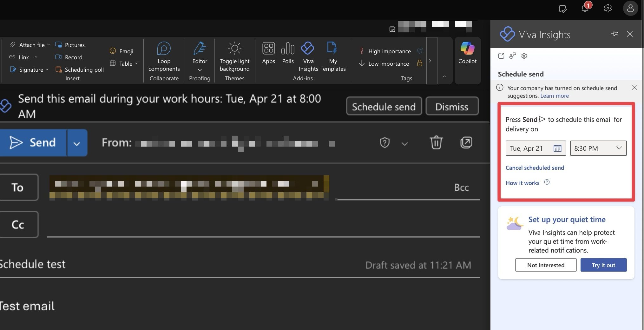
Task: Insert Pictures from the ribbon
Action: 70,45
